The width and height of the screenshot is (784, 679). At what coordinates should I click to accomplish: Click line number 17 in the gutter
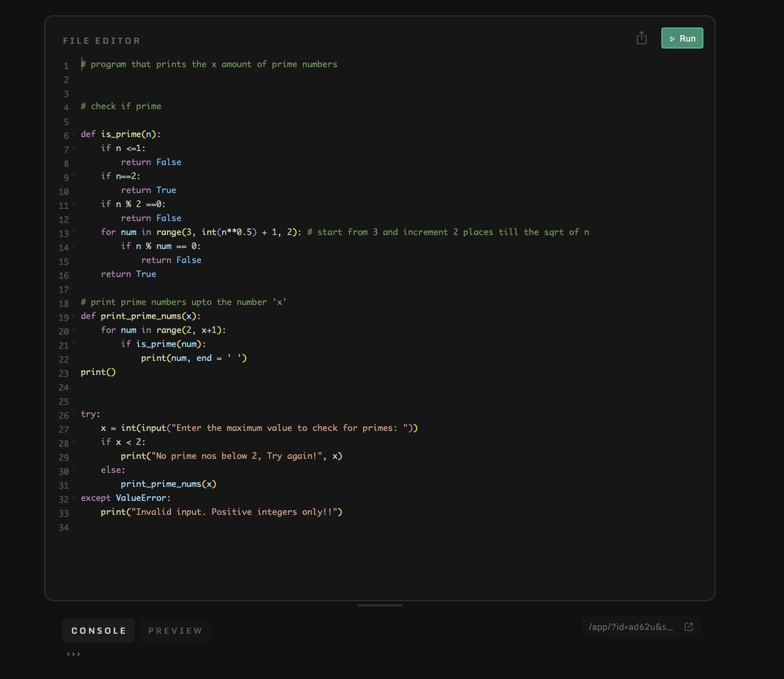pos(64,290)
